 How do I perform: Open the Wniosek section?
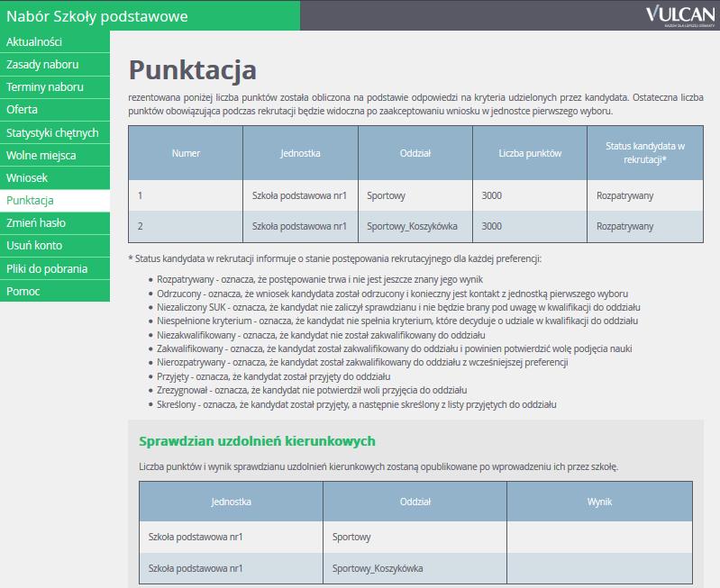tap(55, 177)
